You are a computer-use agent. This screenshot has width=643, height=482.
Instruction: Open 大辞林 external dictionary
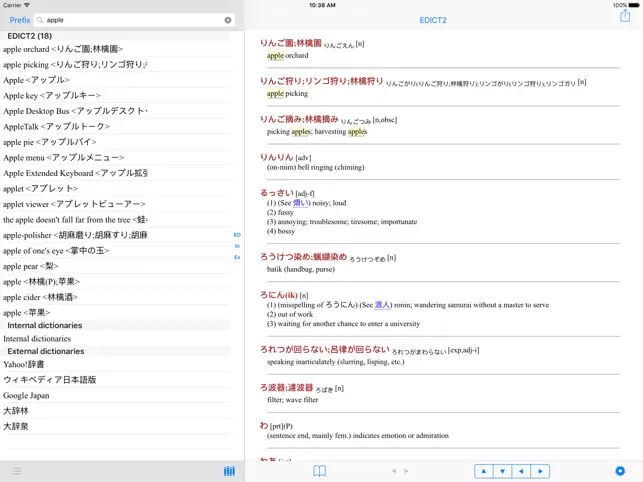[116, 411]
